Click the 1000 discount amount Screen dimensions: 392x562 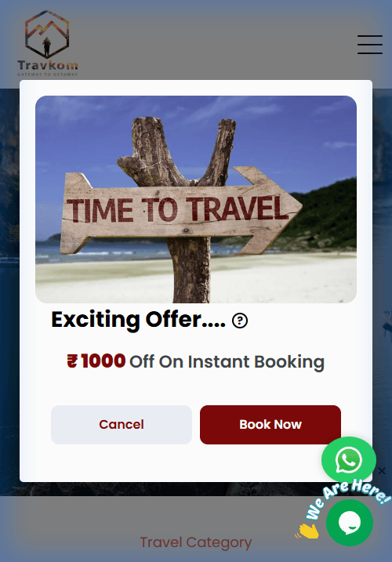(103, 361)
